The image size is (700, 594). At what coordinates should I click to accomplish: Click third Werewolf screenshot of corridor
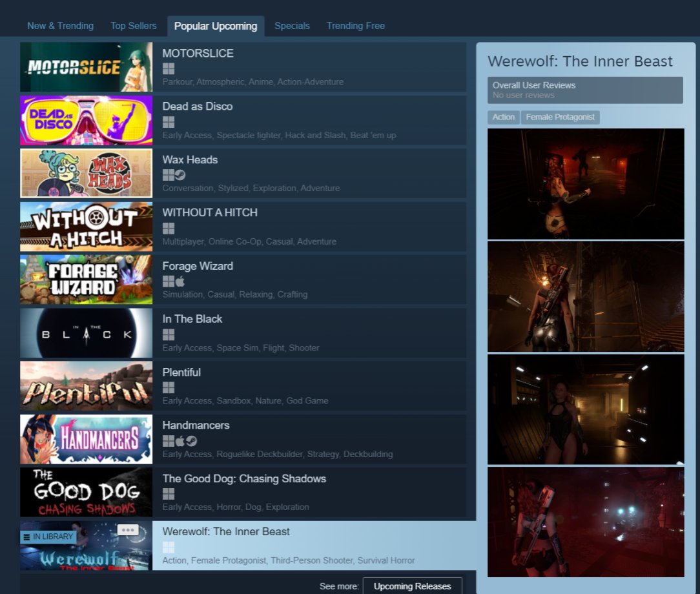coord(586,409)
